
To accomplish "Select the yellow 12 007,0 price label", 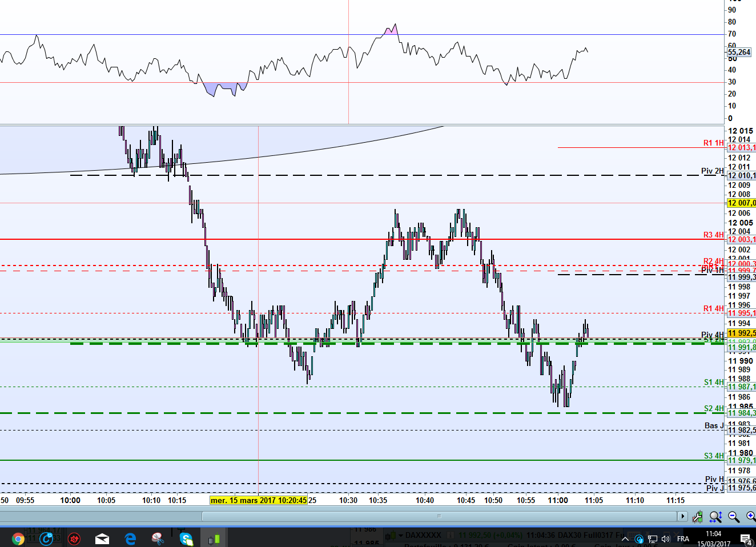I will (741, 203).
